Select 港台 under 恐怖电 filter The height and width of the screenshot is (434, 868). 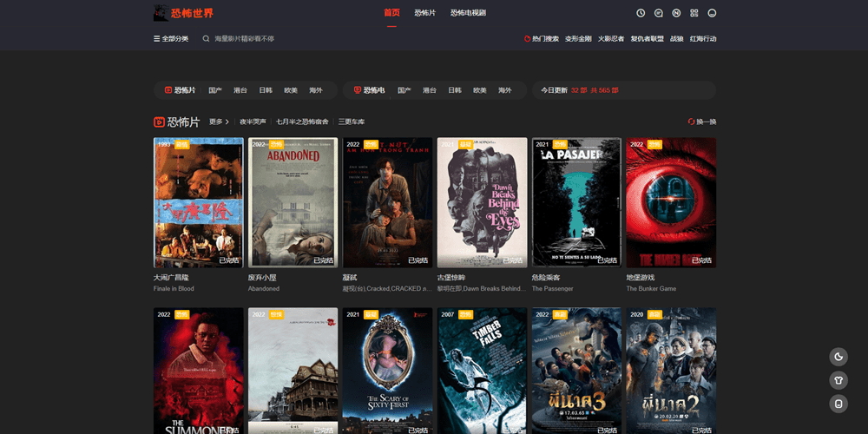coord(430,90)
